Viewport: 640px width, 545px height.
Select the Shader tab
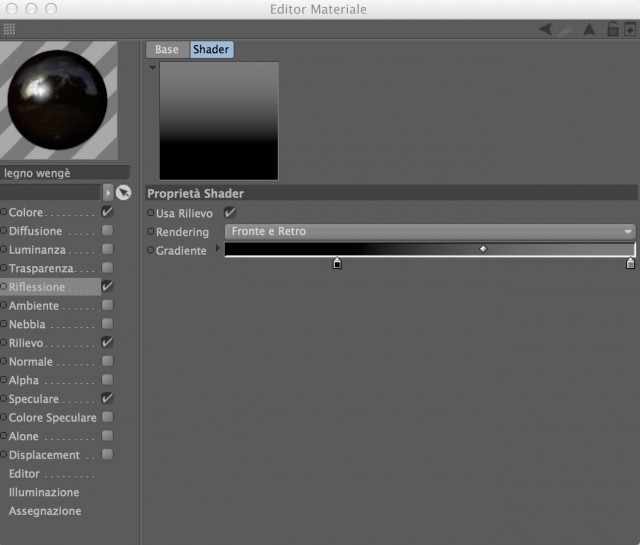(x=211, y=49)
